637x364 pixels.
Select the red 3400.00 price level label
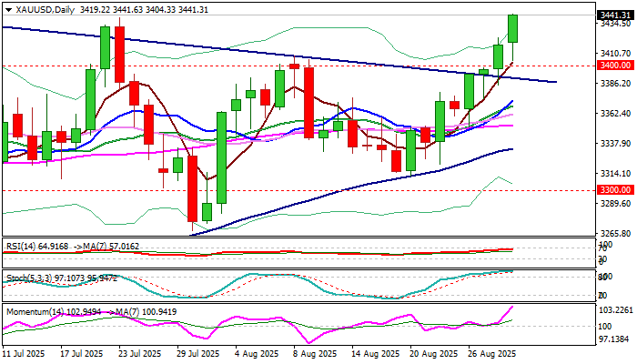[616, 66]
